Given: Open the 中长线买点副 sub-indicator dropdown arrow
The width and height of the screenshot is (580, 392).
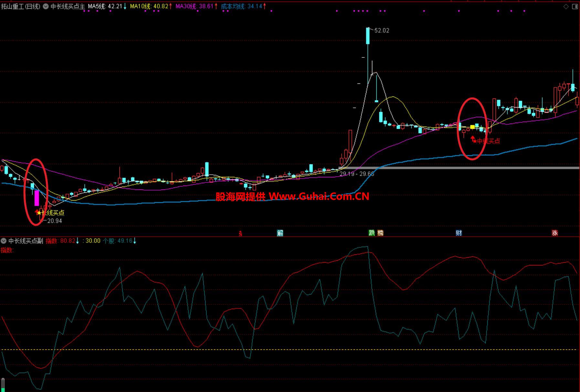Looking at the screenshot, I should point(4,241).
